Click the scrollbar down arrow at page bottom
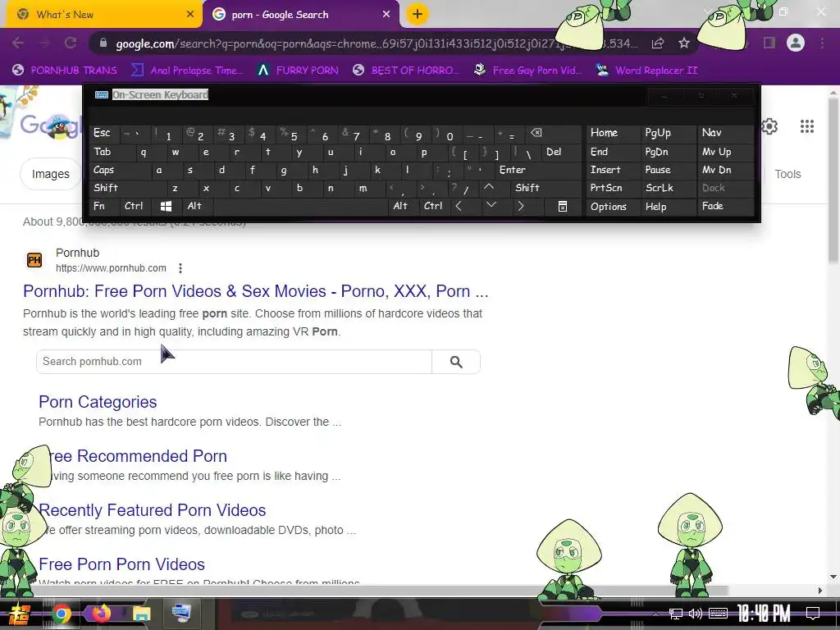Viewport: 840px width, 630px height. click(833, 577)
